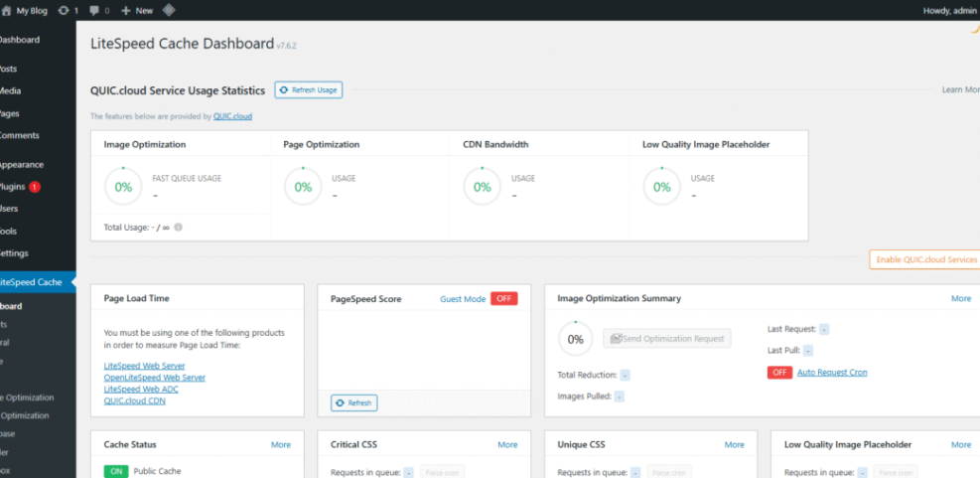Screen dimensions: 980x478
Task: Click More in Cache Status card
Action: pyautogui.click(x=281, y=445)
